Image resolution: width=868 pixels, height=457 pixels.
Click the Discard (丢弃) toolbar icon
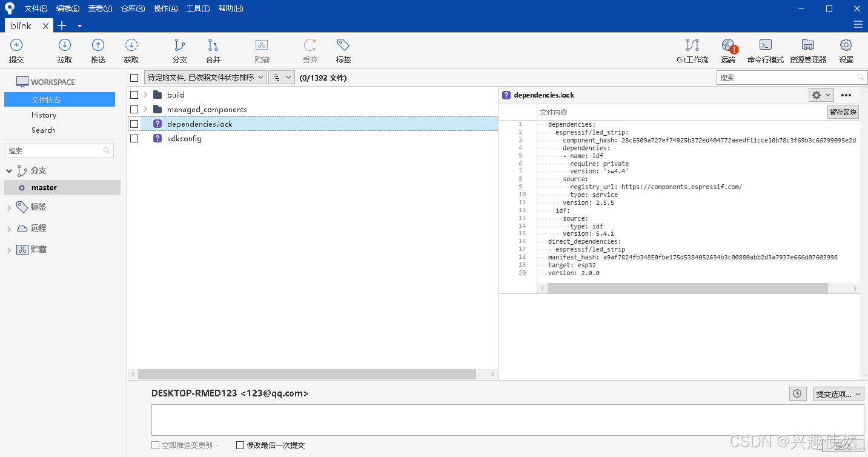[x=310, y=45]
